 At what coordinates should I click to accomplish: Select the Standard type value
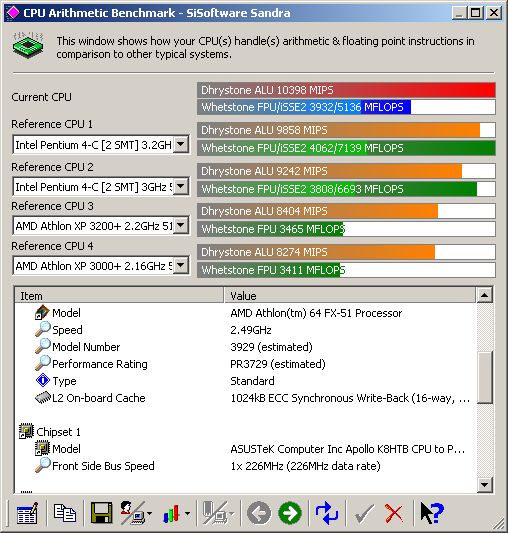pyautogui.click(x=252, y=381)
